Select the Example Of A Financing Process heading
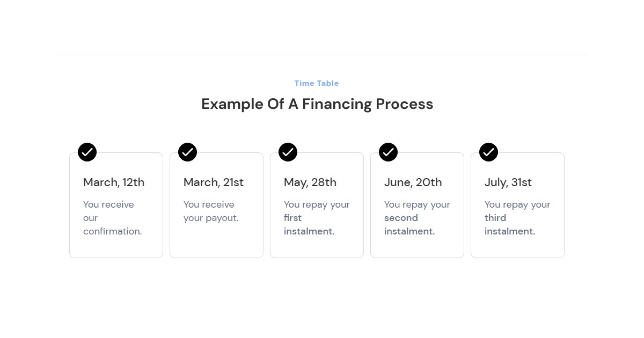 click(317, 104)
